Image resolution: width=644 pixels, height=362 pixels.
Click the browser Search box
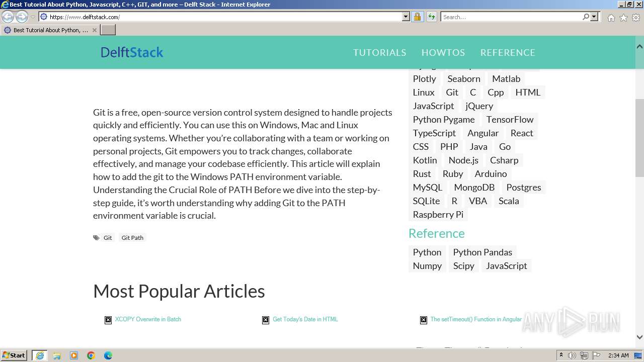tap(511, 17)
